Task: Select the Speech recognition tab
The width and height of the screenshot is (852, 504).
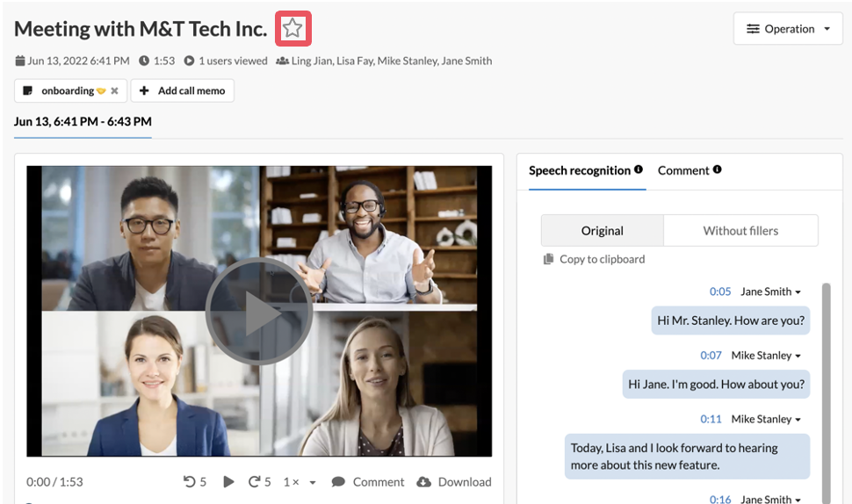Action: [580, 170]
